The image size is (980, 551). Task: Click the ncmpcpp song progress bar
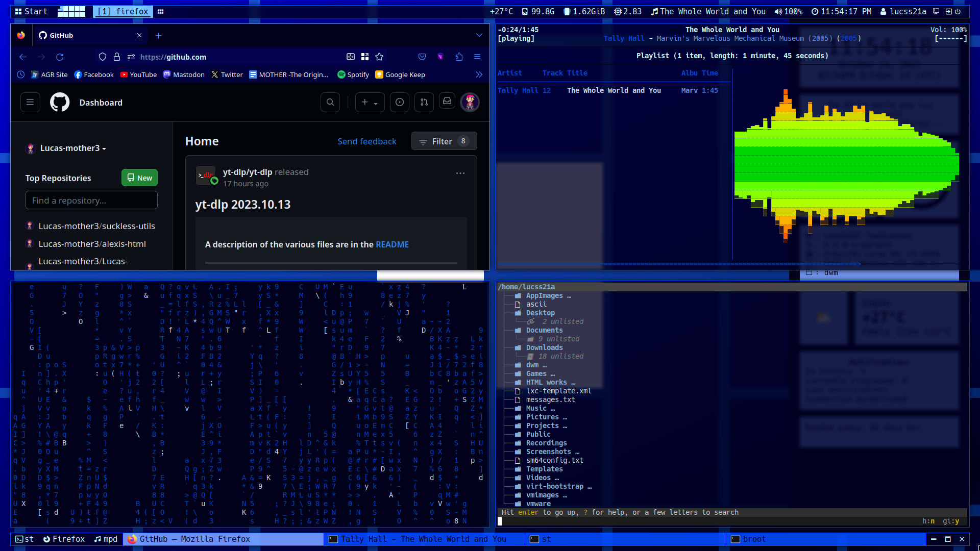point(732,264)
